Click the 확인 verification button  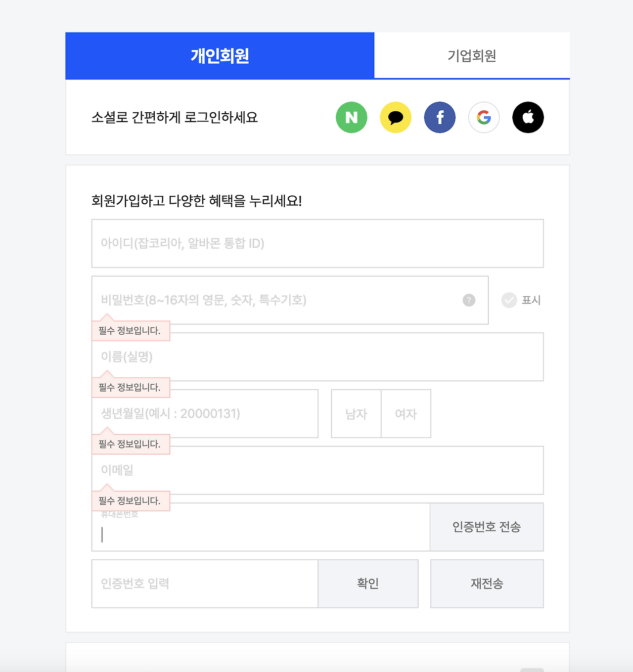coord(368,583)
